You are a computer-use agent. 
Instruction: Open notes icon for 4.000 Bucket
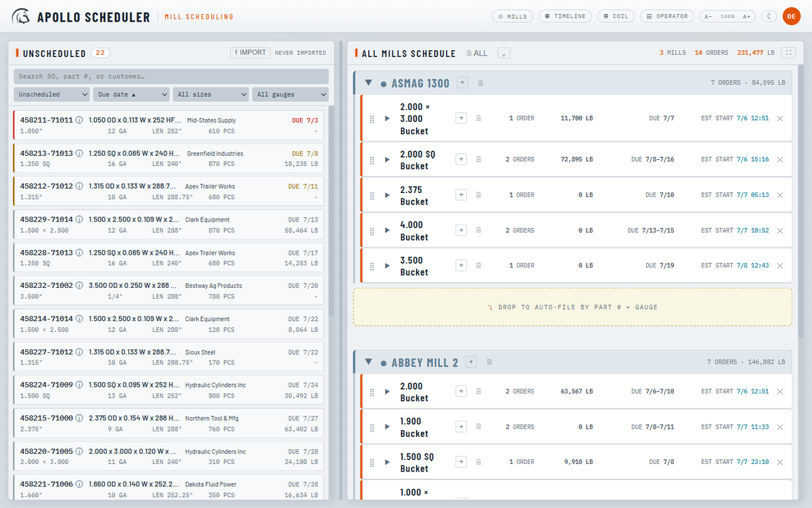click(478, 230)
